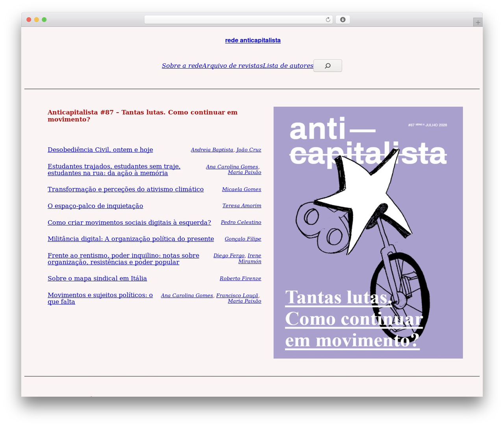Open a new tab with plus button

[x=478, y=22]
